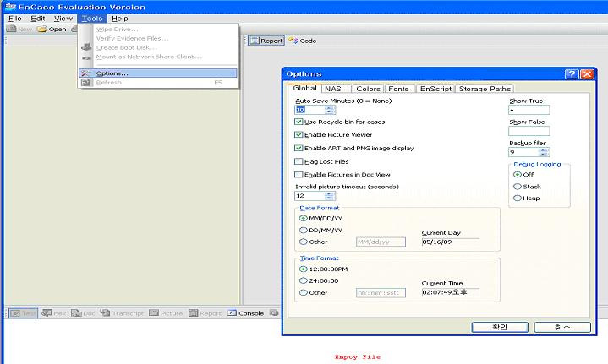Select MM/DD/YY date format
The image size is (608, 364).
pos(304,219)
